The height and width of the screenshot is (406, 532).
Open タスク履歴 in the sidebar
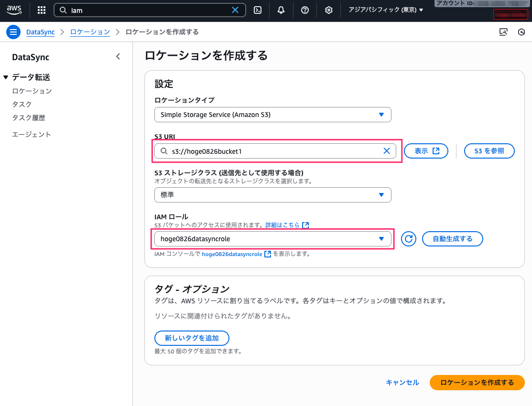tap(29, 118)
